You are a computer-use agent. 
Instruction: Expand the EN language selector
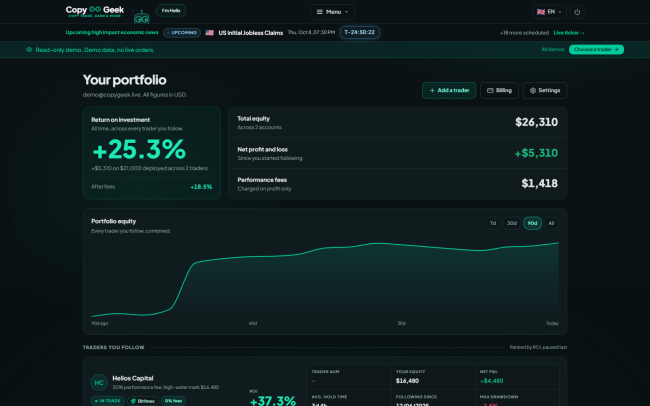(x=549, y=12)
